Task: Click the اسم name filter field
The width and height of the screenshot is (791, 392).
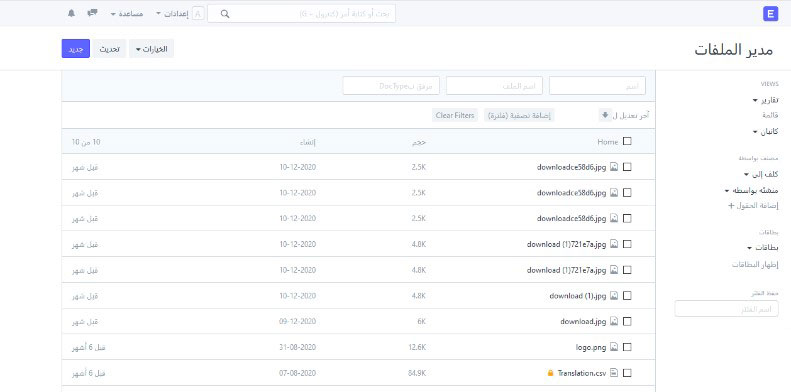Action: pos(597,86)
